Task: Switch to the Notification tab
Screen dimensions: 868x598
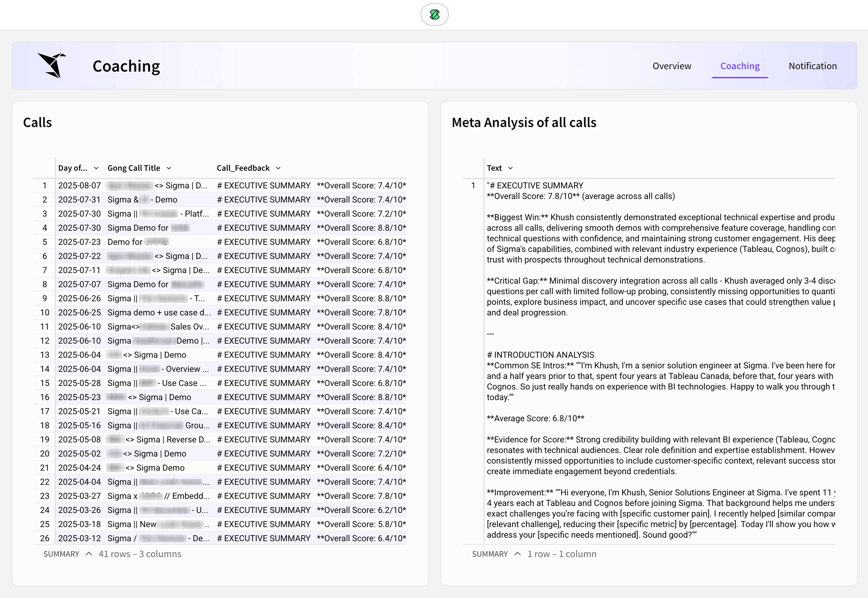Action: point(812,66)
